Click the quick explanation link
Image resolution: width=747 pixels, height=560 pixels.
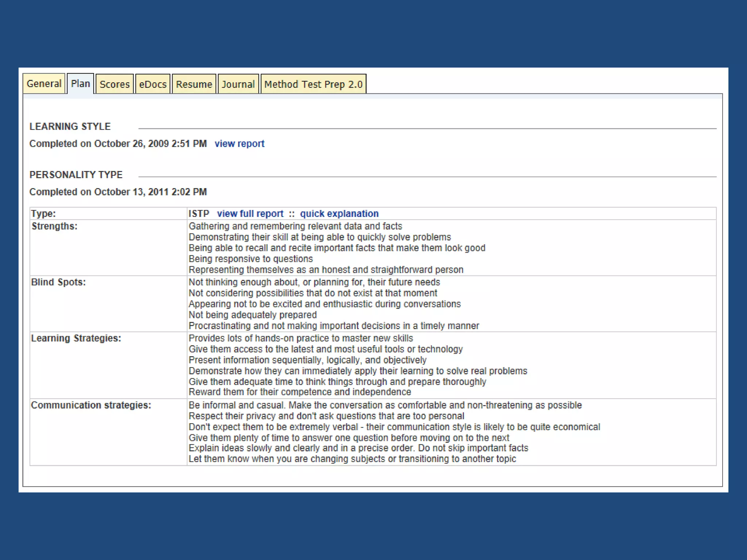pos(339,214)
